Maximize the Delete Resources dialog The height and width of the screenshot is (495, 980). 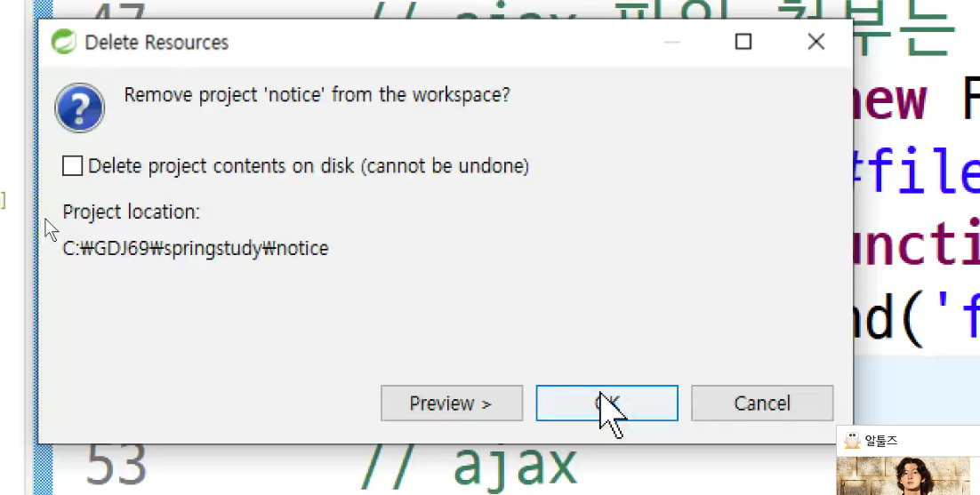(x=743, y=42)
